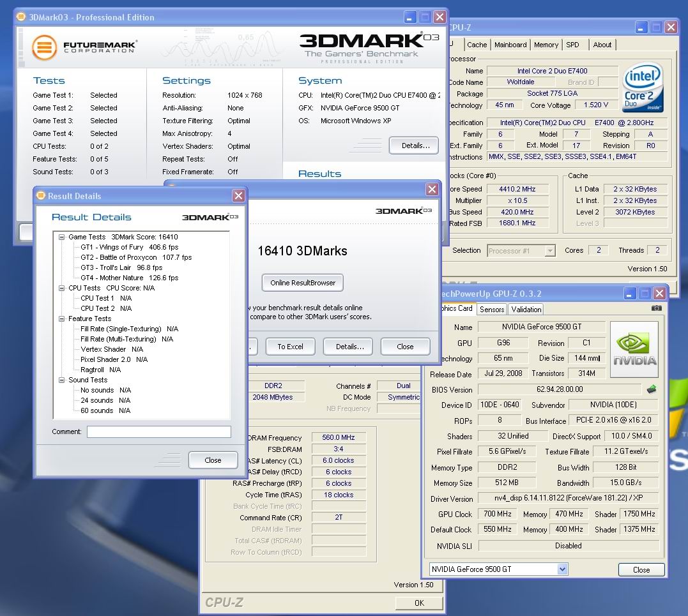The height and width of the screenshot is (616, 688).
Task: Collapse the Sound Tests tree node
Action: tap(62, 380)
